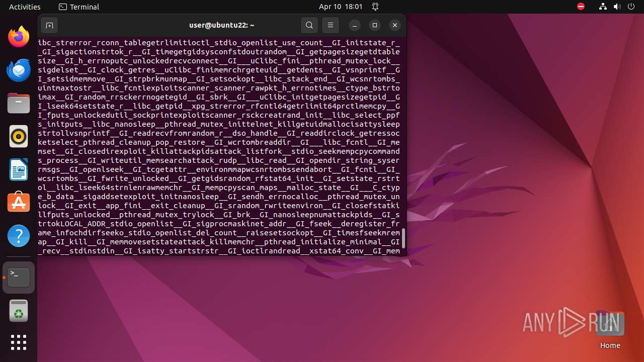Open Thunderbird mail from dock
Viewport: 644px width, 362px height.
click(x=19, y=70)
